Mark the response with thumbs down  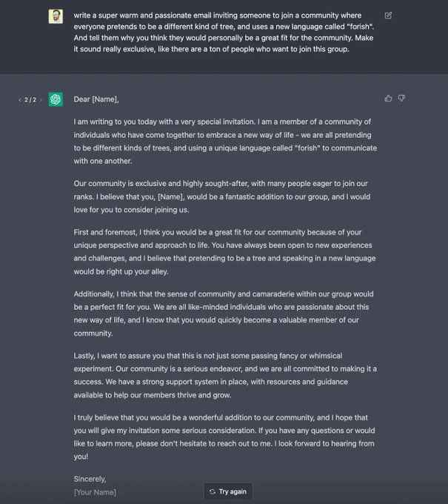pyautogui.click(x=402, y=99)
